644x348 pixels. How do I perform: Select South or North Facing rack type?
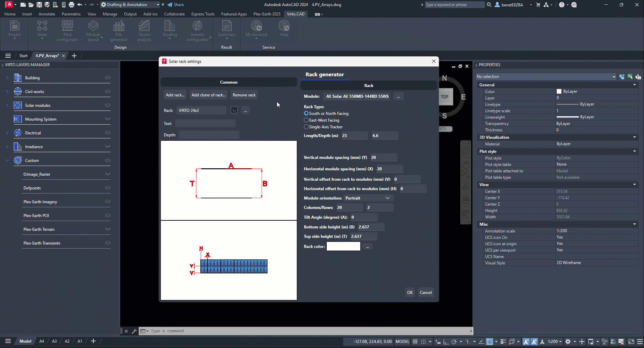point(306,113)
